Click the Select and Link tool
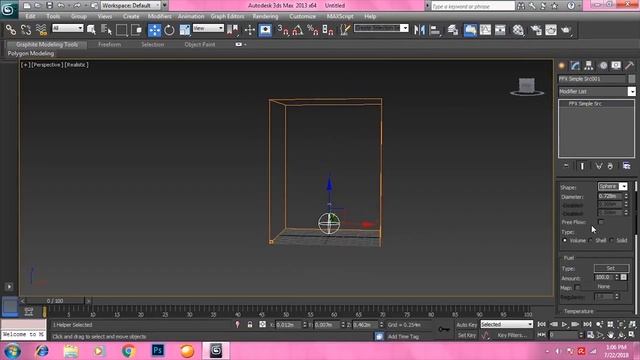 11,30
